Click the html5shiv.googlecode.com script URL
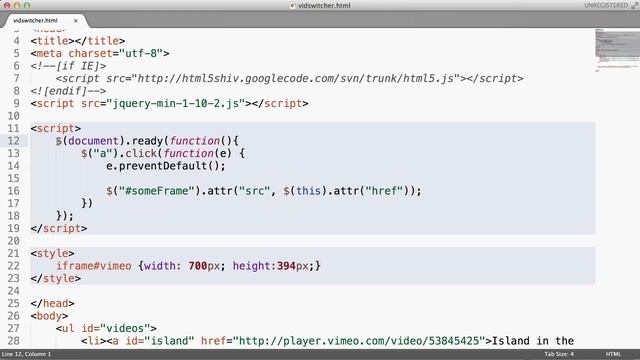The image size is (640, 360). click(x=296, y=78)
